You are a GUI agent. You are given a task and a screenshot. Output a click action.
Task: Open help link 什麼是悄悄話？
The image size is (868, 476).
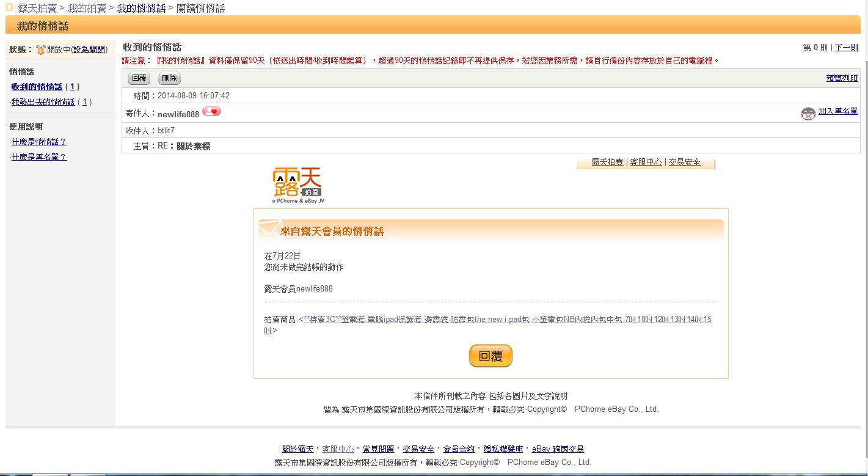[x=39, y=142]
